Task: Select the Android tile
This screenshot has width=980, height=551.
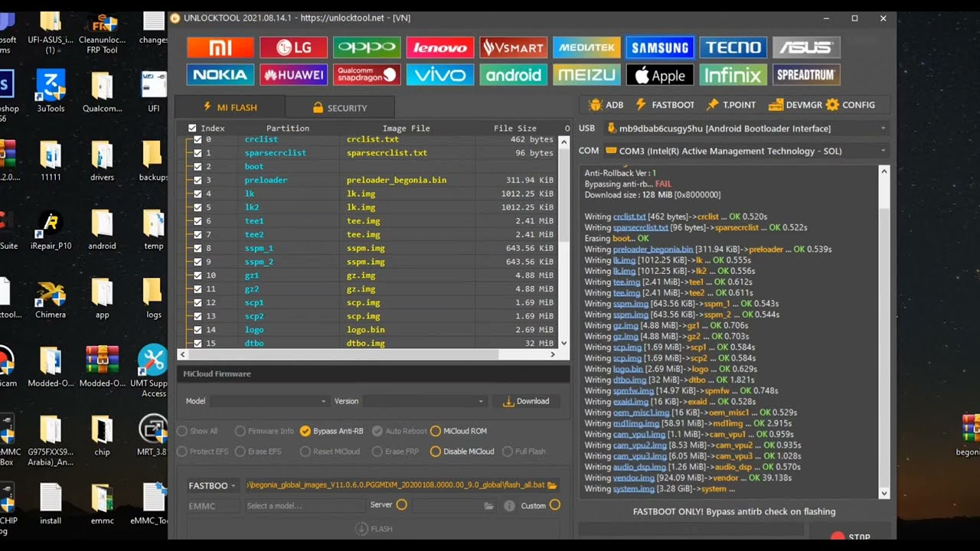Action: point(514,75)
